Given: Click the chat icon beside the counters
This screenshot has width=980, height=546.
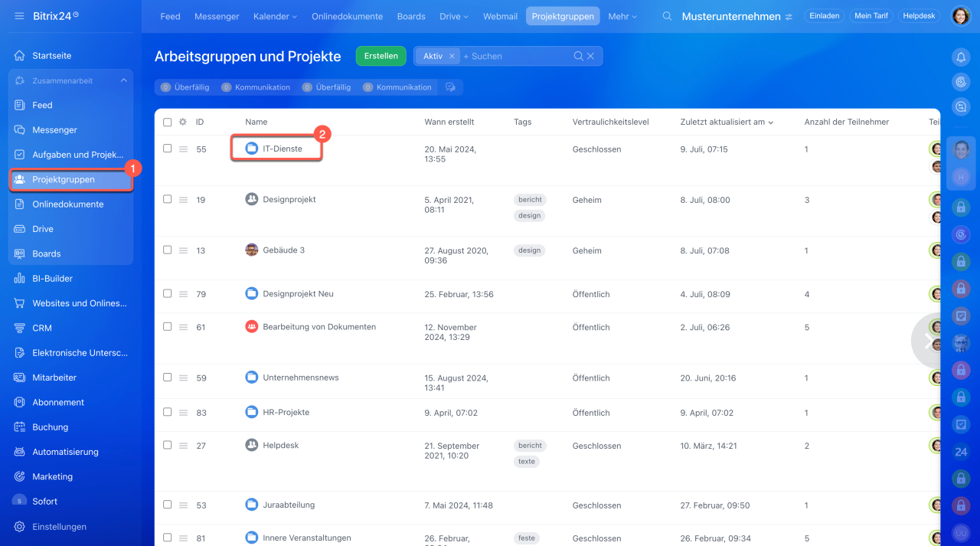Looking at the screenshot, I should tap(450, 87).
